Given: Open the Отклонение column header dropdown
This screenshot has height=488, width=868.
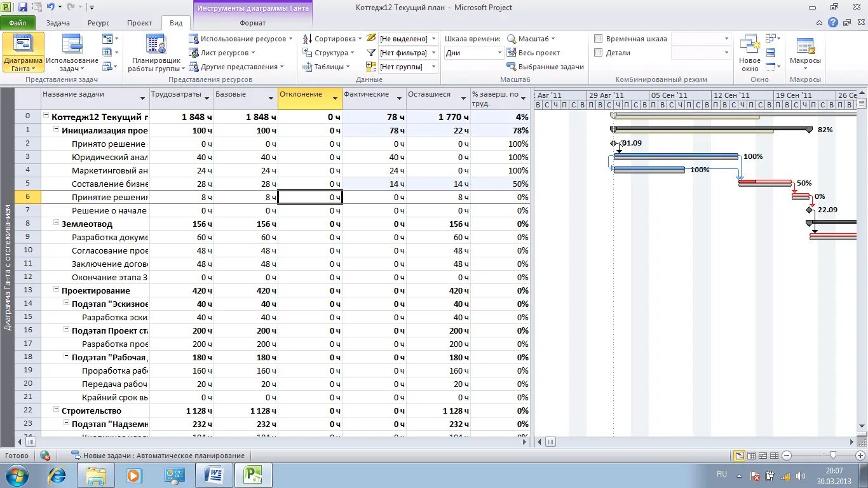Looking at the screenshot, I should [x=335, y=98].
